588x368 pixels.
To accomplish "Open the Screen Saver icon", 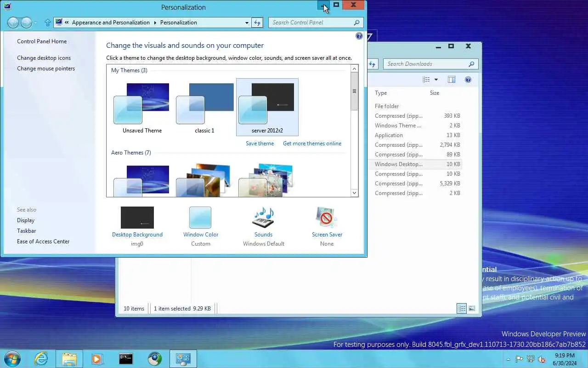I will [x=327, y=218].
